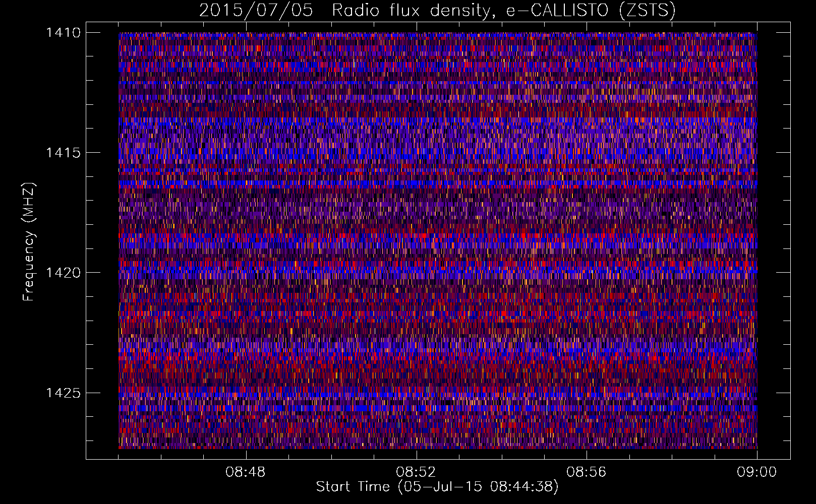Click the 1420 frequency tick label
The image size is (816, 504).
[63, 273]
